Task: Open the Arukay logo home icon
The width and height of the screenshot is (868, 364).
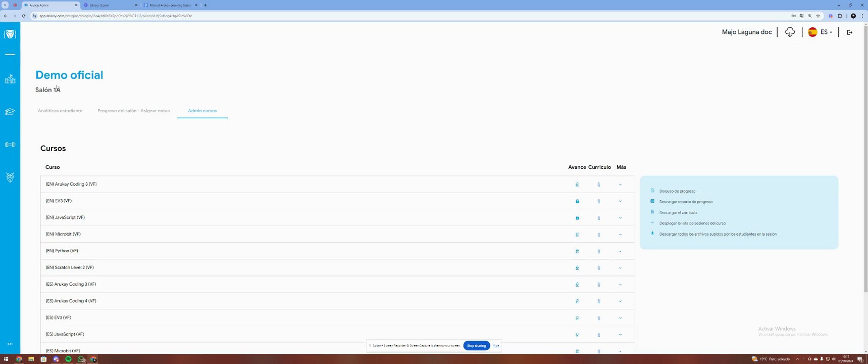Action: [x=10, y=34]
